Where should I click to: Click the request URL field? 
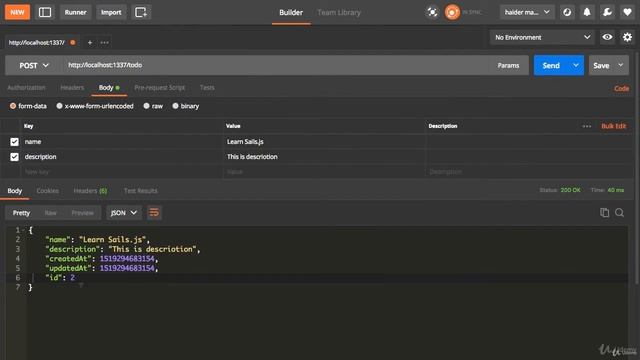pos(276,65)
